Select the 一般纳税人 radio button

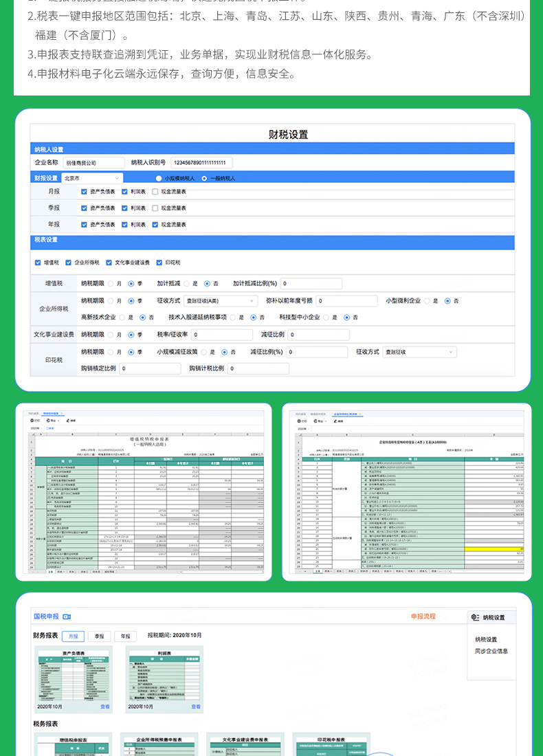204,179
